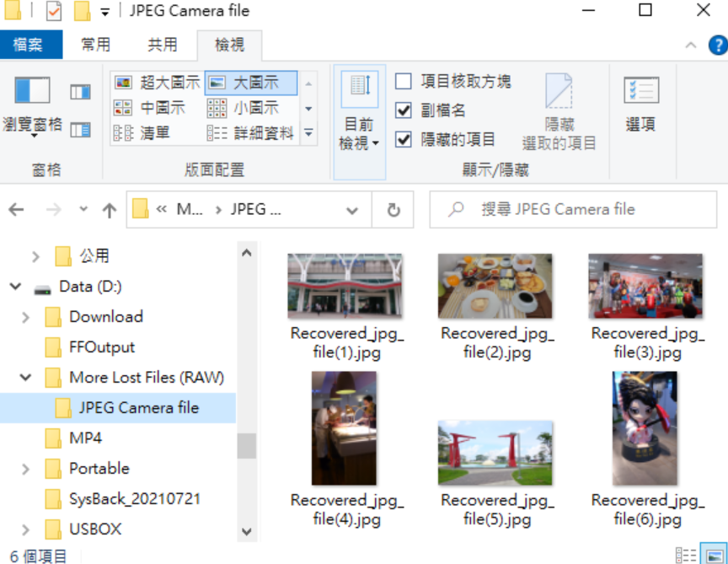Select Recovered_jpg_file(5).jpg thumbnail

click(x=495, y=453)
